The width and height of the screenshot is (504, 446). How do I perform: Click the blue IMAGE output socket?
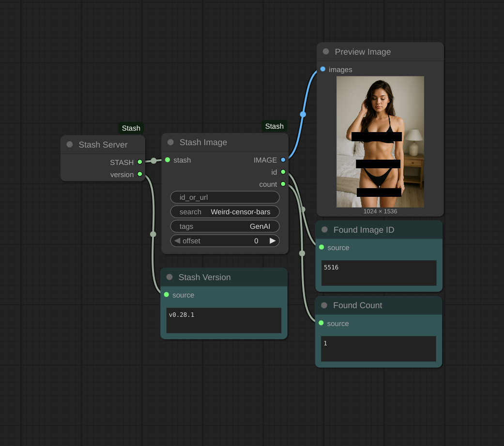click(283, 160)
